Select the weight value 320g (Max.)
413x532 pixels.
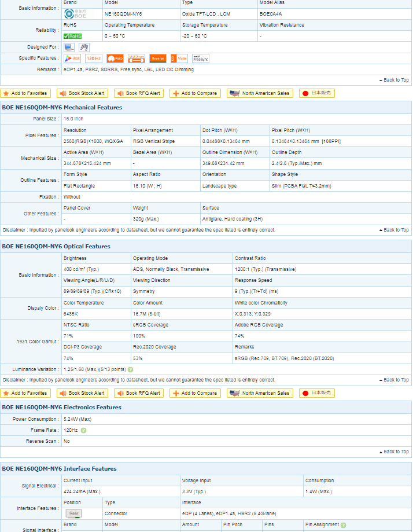coord(146,219)
